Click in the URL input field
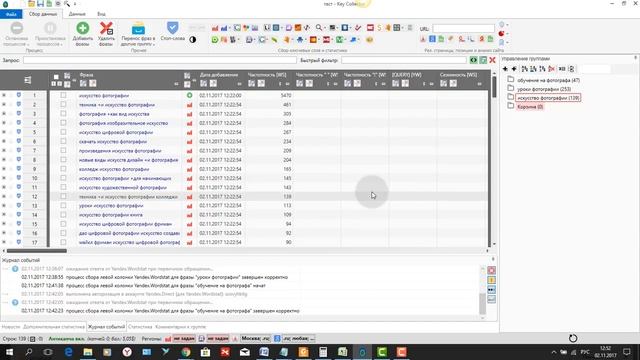This screenshot has height=360, width=640. (463, 28)
